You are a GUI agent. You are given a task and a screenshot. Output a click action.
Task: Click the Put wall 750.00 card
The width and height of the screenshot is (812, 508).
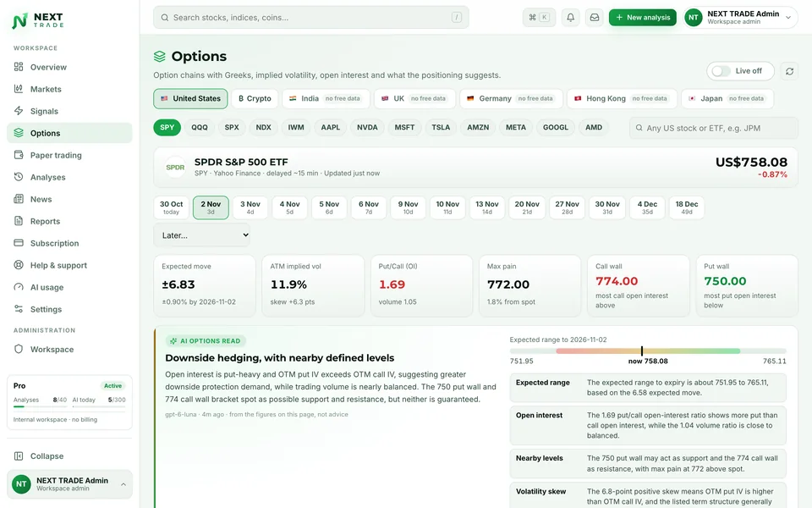tap(747, 285)
